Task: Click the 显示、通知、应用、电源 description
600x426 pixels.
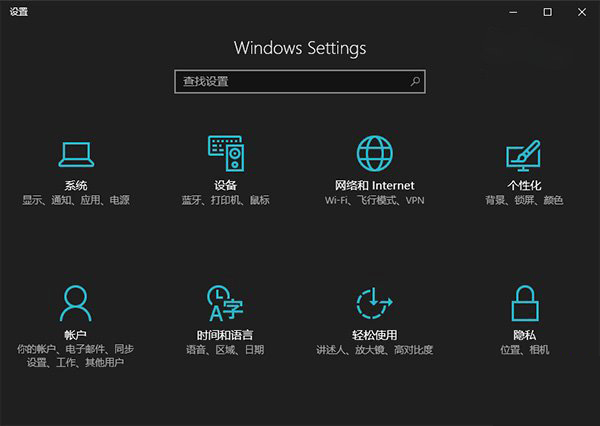Action: click(x=76, y=200)
